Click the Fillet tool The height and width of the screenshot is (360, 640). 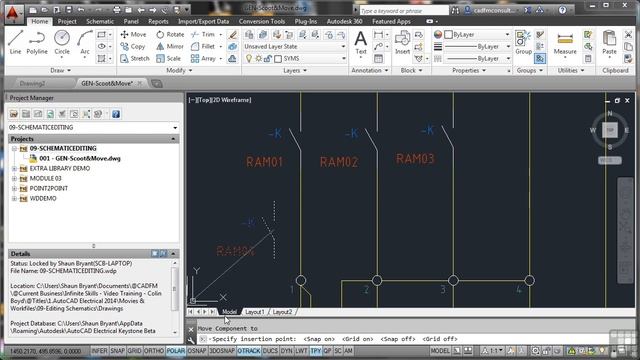tap(203, 47)
